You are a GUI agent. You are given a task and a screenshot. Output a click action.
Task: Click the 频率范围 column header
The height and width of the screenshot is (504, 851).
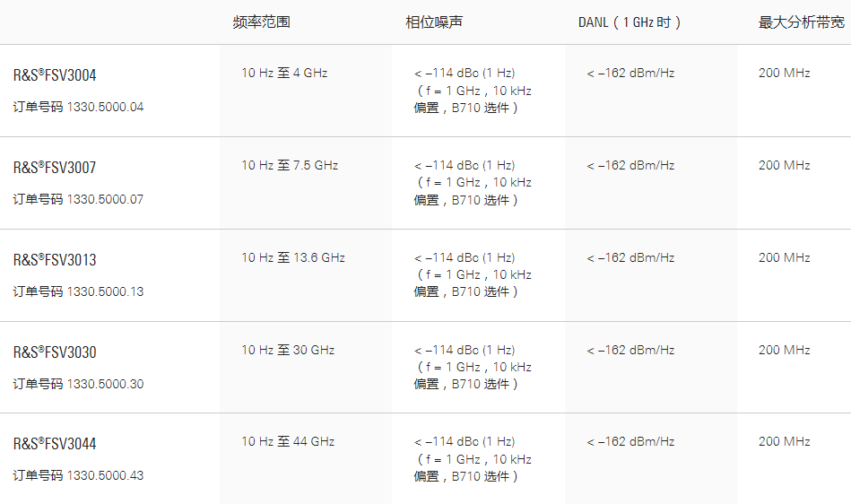point(261,22)
